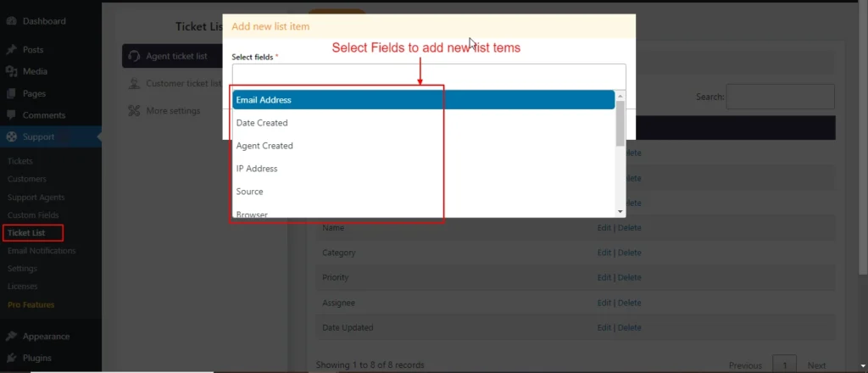868x373 pixels.
Task: Click dropdown list scroll up arrow
Action: pyautogui.click(x=620, y=95)
